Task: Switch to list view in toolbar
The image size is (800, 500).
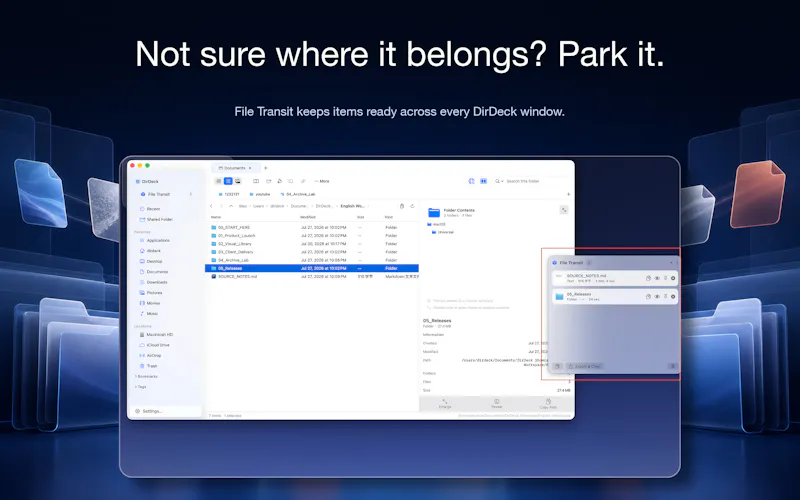Action: pos(228,181)
